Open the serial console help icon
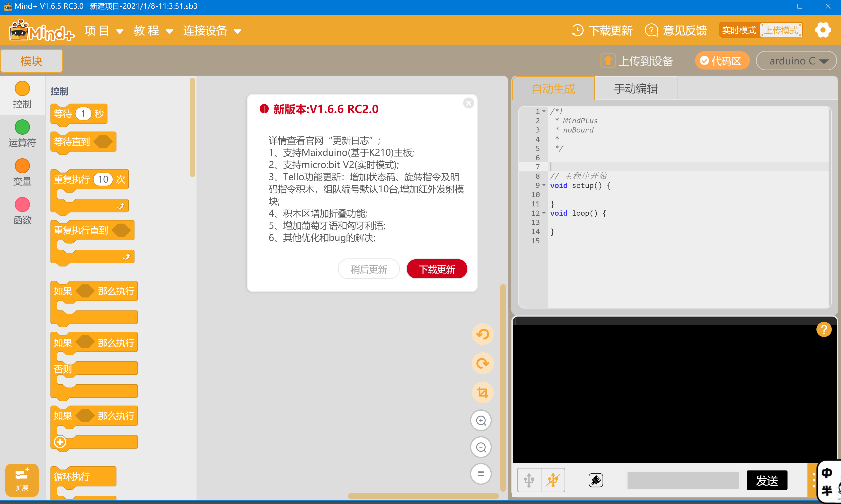The height and width of the screenshot is (504, 841). coord(824,329)
